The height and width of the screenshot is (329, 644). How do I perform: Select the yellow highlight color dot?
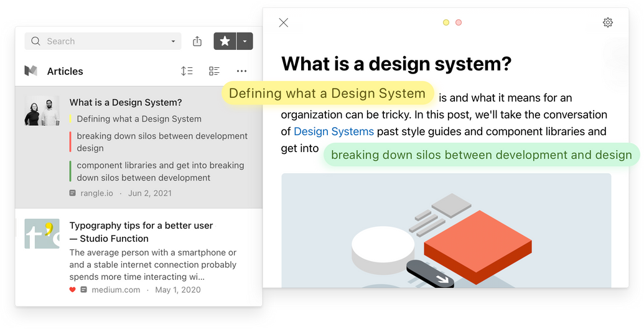[x=446, y=22]
